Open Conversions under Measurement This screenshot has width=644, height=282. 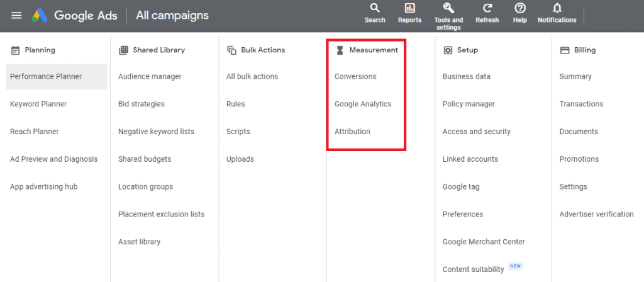coord(355,76)
